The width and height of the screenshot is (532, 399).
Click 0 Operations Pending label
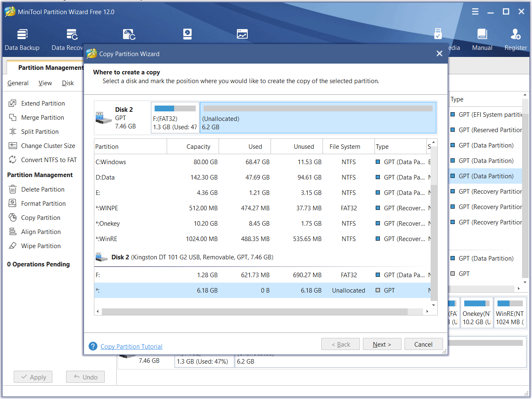(x=38, y=264)
